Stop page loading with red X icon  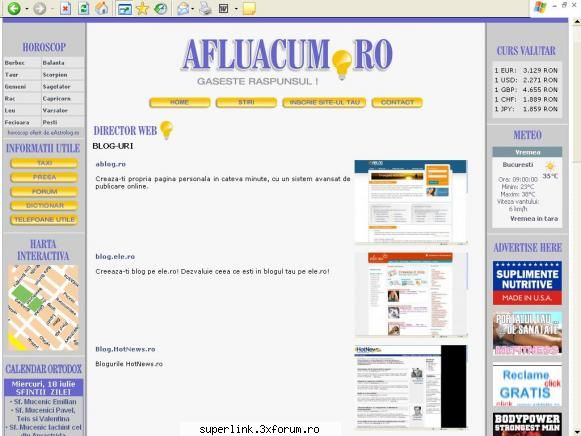pos(66,8)
